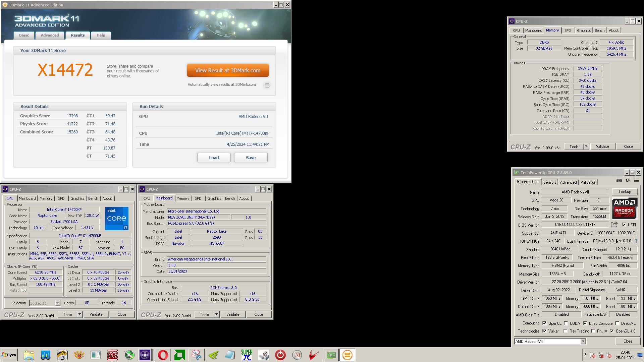Toggle the UEFI checkbox in GPU-Z

tap(624, 225)
